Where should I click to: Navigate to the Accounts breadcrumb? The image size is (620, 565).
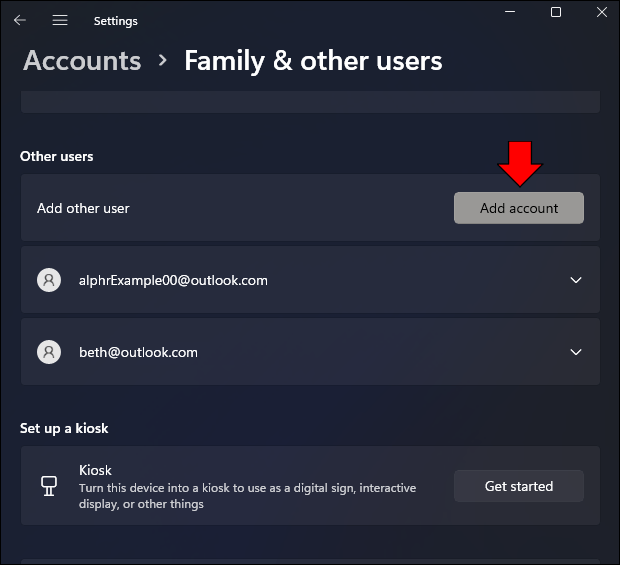pyautogui.click(x=82, y=60)
